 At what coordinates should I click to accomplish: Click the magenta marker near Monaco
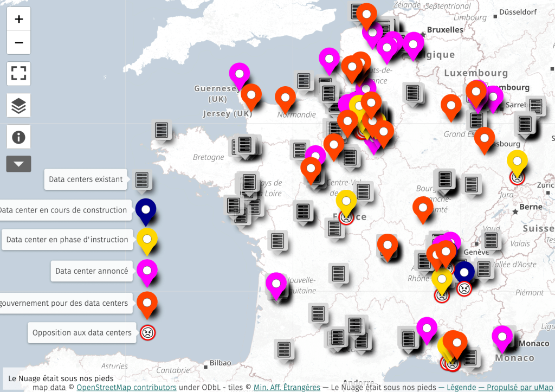502,336
